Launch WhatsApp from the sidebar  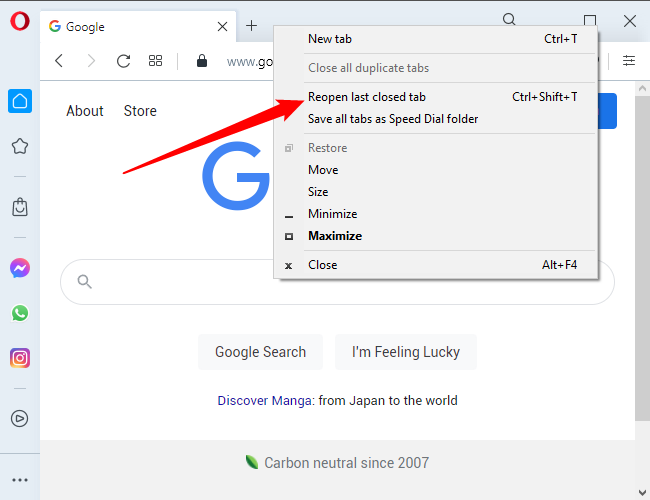tap(19, 313)
